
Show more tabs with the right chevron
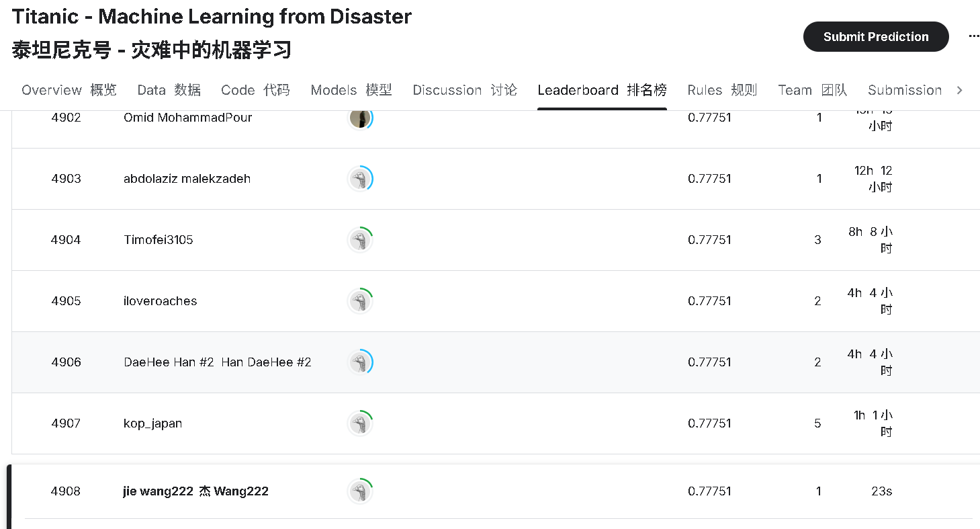[959, 90]
